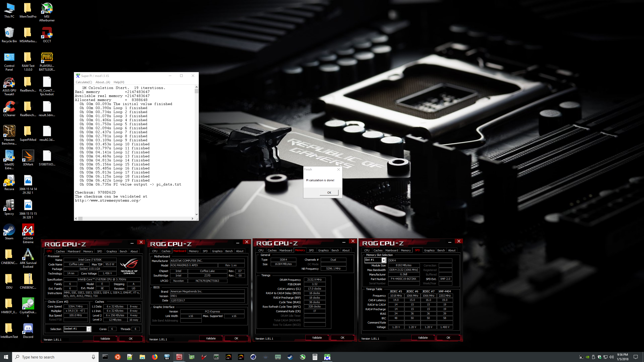Open CrystalDiskInfo desktop icon
644x362 pixels.
(28, 308)
